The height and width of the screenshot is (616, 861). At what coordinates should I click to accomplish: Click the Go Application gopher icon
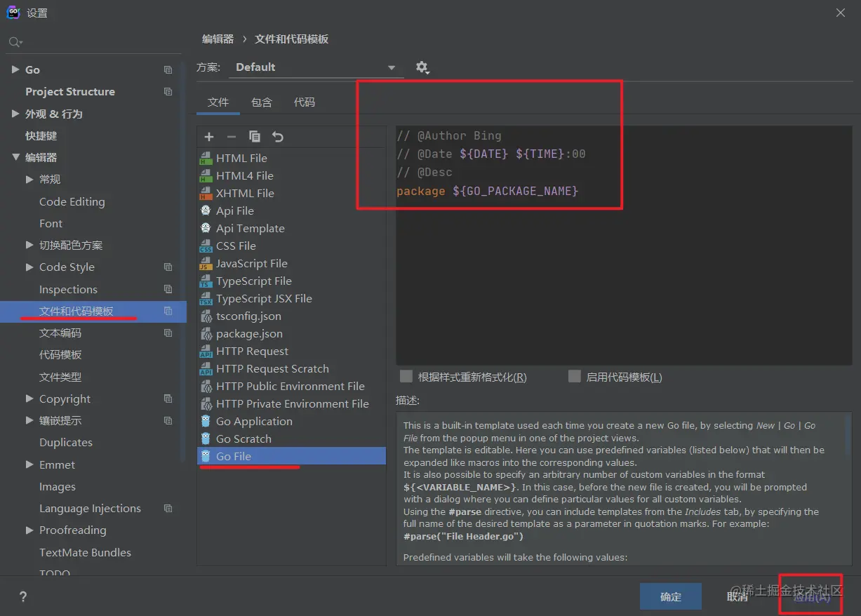(x=206, y=421)
